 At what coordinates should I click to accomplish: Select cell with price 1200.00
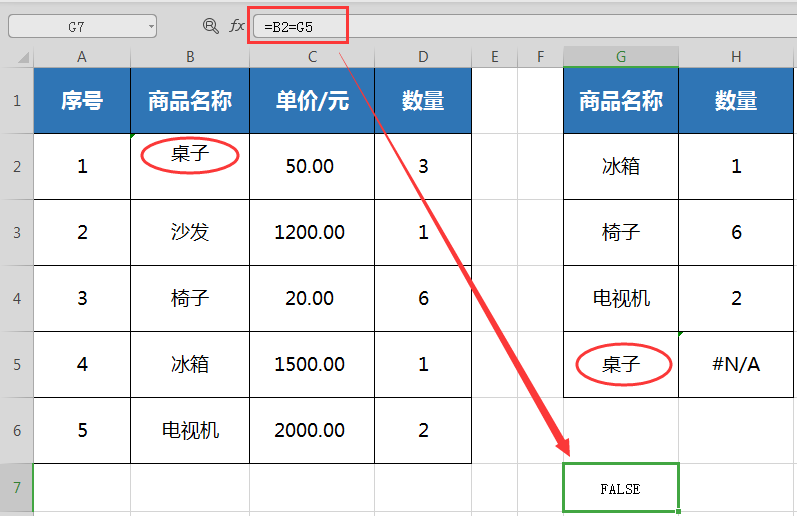click(x=312, y=233)
